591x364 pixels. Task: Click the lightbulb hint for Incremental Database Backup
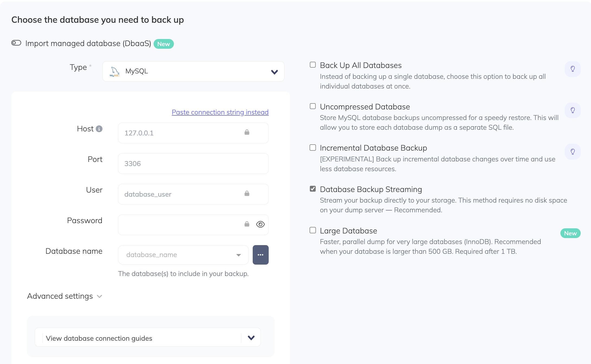[573, 152]
